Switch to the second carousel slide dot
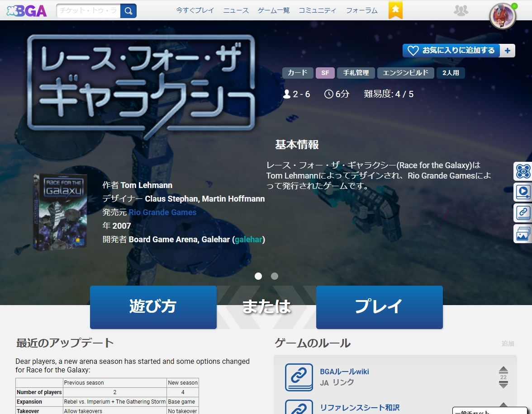The image size is (532, 414). (275, 276)
